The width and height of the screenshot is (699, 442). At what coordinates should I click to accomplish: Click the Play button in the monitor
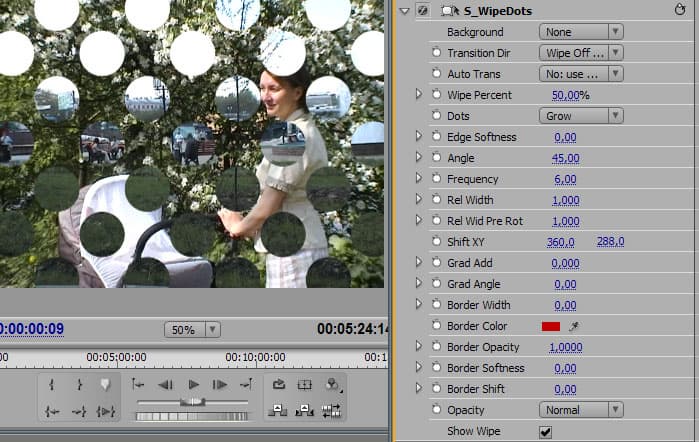[194, 385]
